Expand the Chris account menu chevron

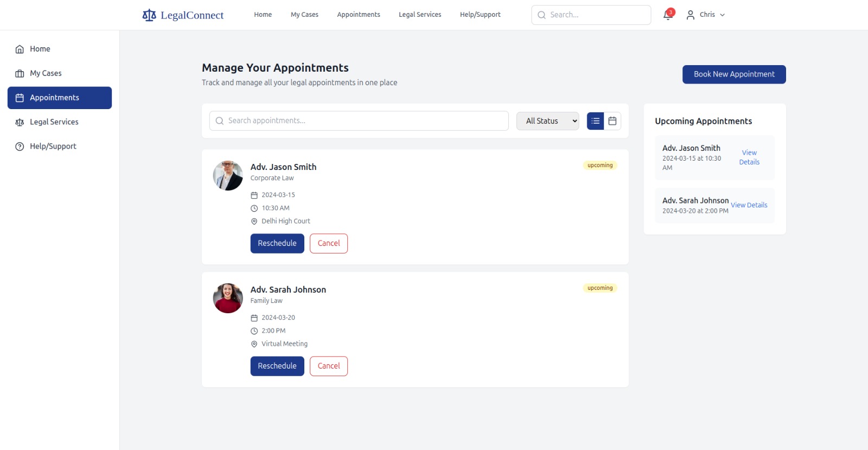(722, 15)
